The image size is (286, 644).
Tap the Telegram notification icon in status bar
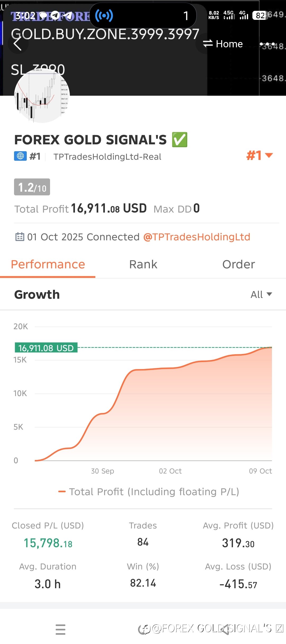click(55, 16)
